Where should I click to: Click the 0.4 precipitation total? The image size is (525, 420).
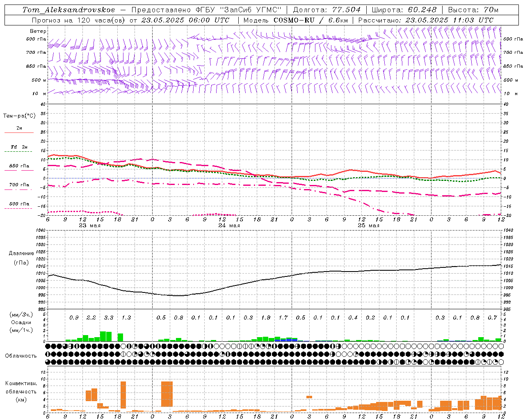click(353, 318)
